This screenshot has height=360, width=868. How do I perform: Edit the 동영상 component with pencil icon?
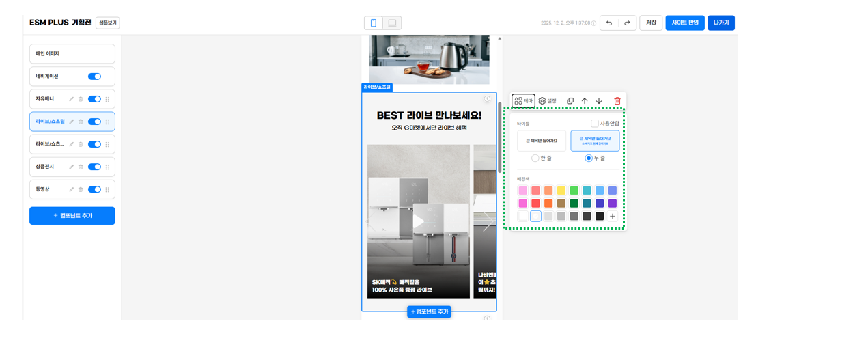pyautogui.click(x=72, y=189)
